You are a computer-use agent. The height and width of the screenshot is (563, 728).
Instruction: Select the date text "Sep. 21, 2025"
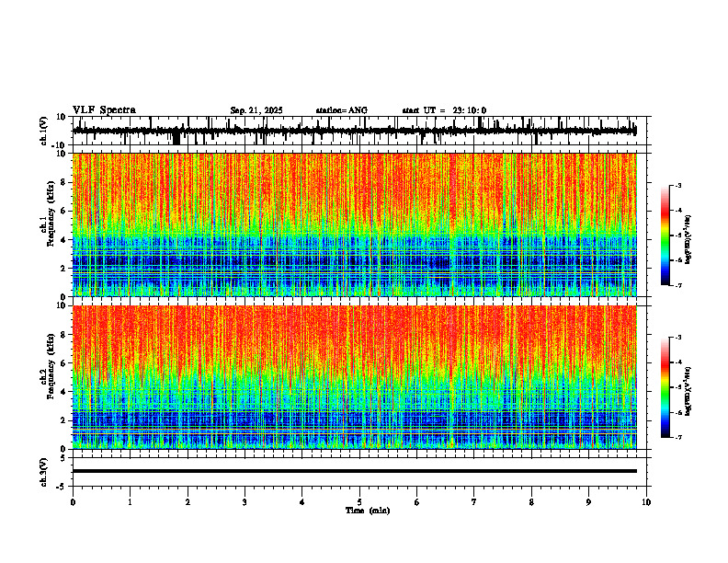pos(256,110)
